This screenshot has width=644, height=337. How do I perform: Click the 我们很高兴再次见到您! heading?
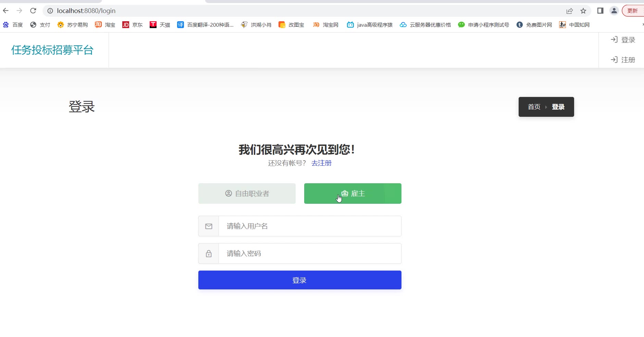(297, 150)
